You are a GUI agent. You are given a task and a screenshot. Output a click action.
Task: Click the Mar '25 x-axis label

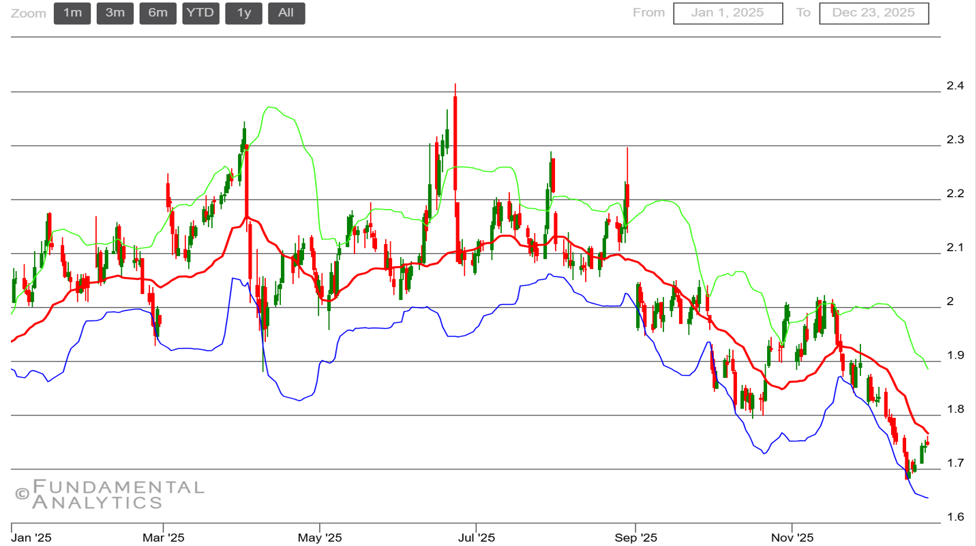click(164, 537)
